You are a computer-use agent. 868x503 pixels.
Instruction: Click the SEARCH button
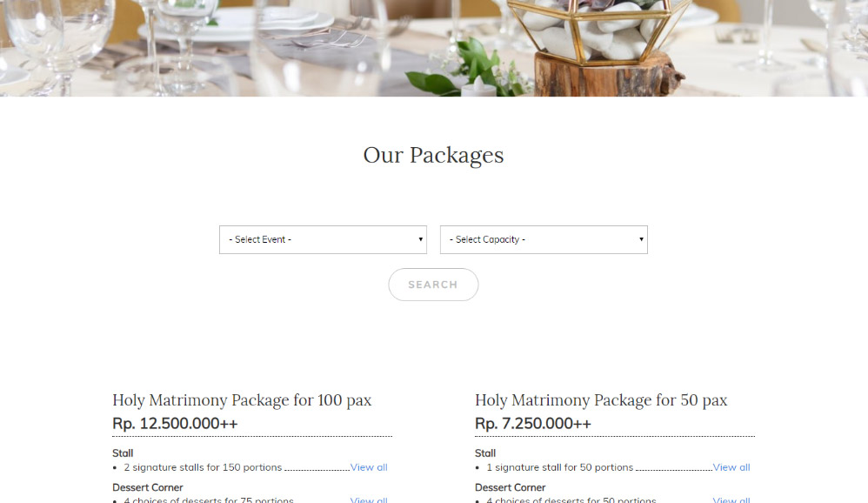coord(433,285)
